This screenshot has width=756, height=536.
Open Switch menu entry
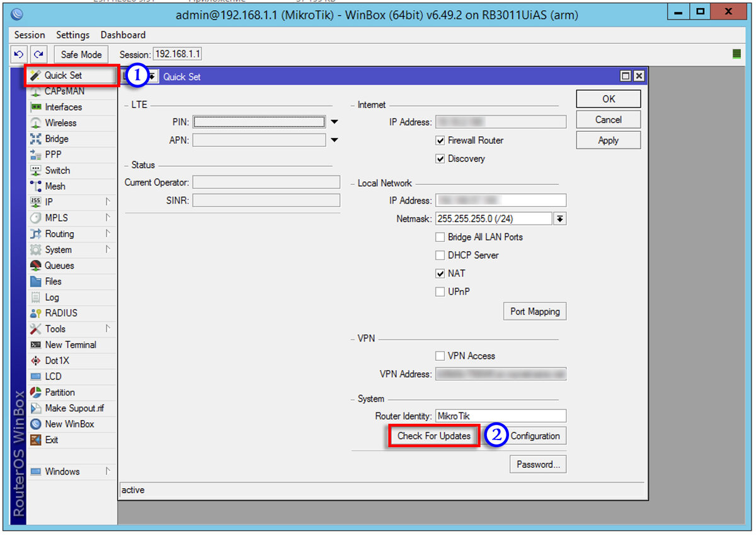57,170
